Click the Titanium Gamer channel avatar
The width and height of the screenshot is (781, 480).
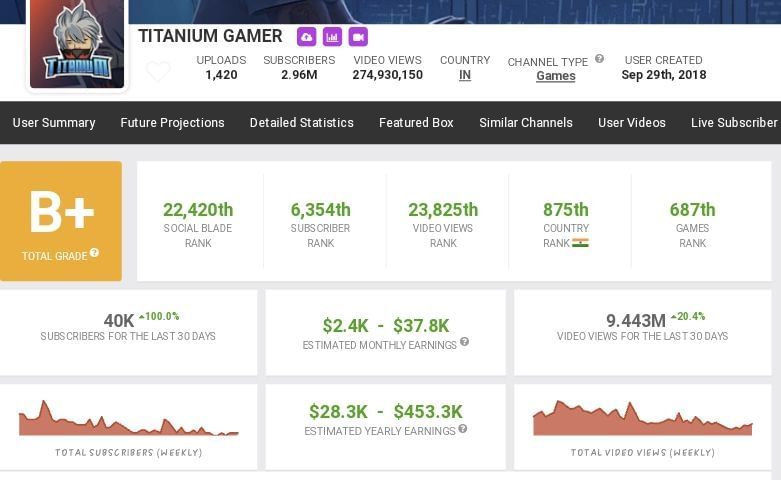[77, 44]
